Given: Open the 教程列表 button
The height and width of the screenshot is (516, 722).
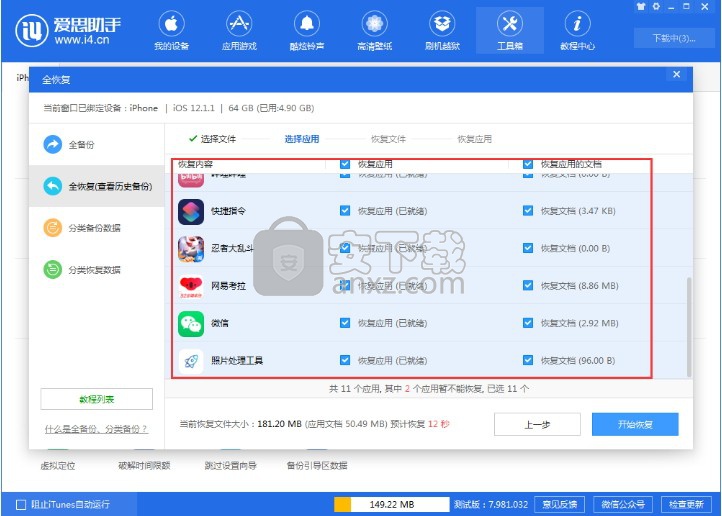Looking at the screenshot, I should pyautogui.click(x=96, y=399).
